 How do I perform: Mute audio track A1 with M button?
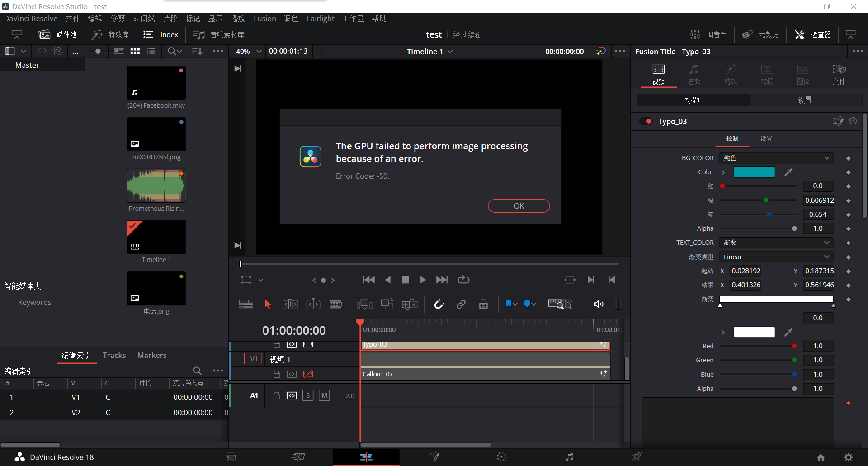324,395
